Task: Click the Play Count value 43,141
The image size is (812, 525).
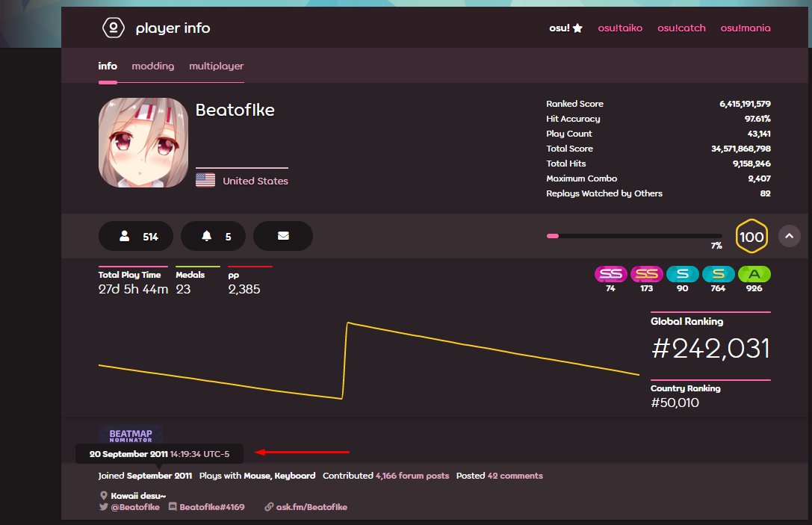Action: point(759,134)
